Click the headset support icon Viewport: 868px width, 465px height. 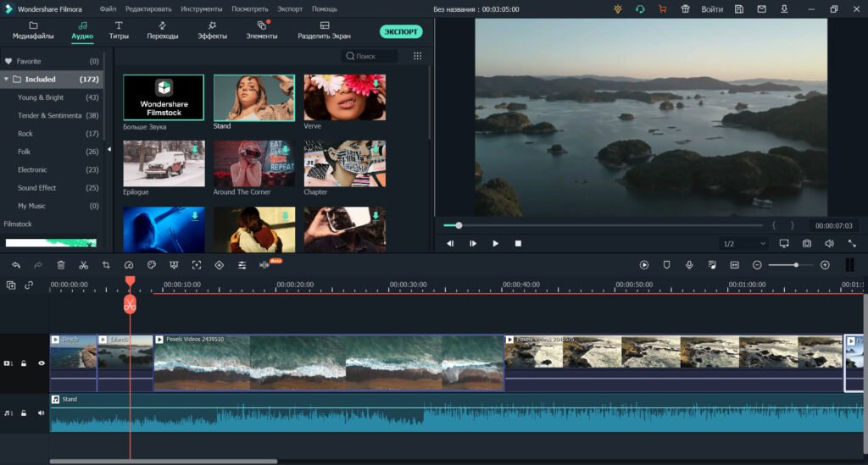click(640, 8)
